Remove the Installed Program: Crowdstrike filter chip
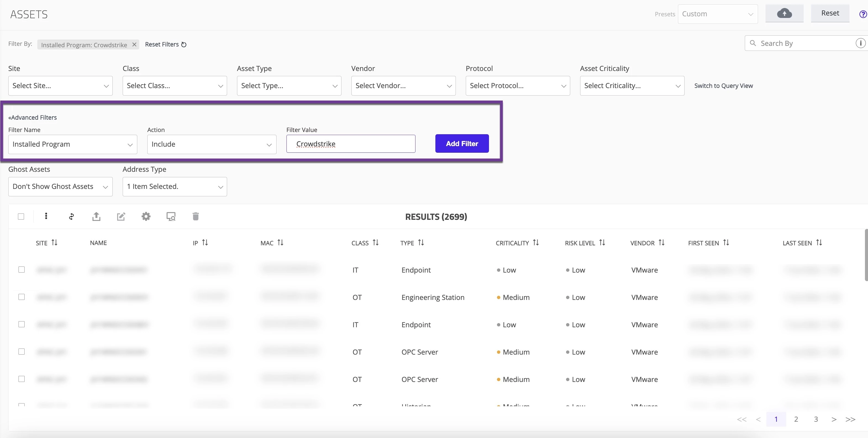 (x=134, y=44)
